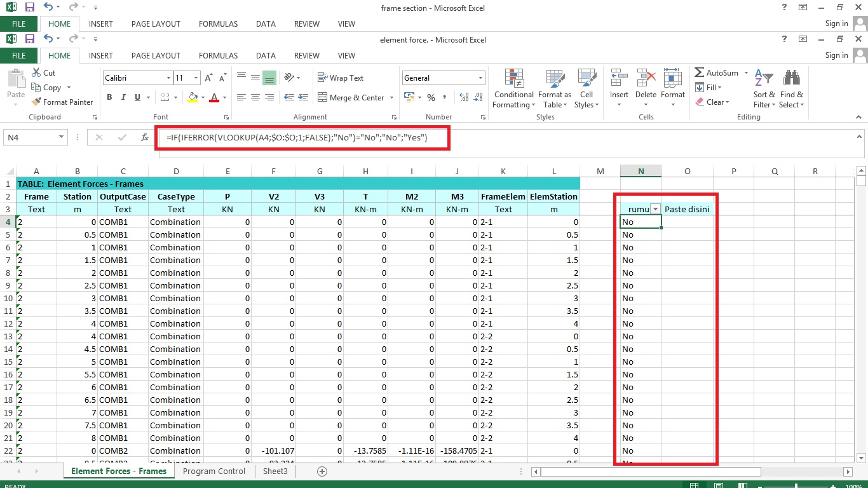
Task: Open the filter dropdown on the rumu header
Action: point(654,209)
